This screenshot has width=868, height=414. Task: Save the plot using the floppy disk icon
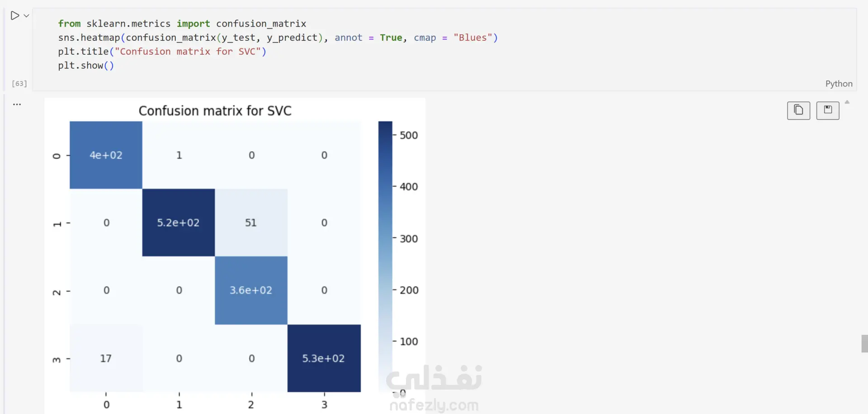pos(827,110)
